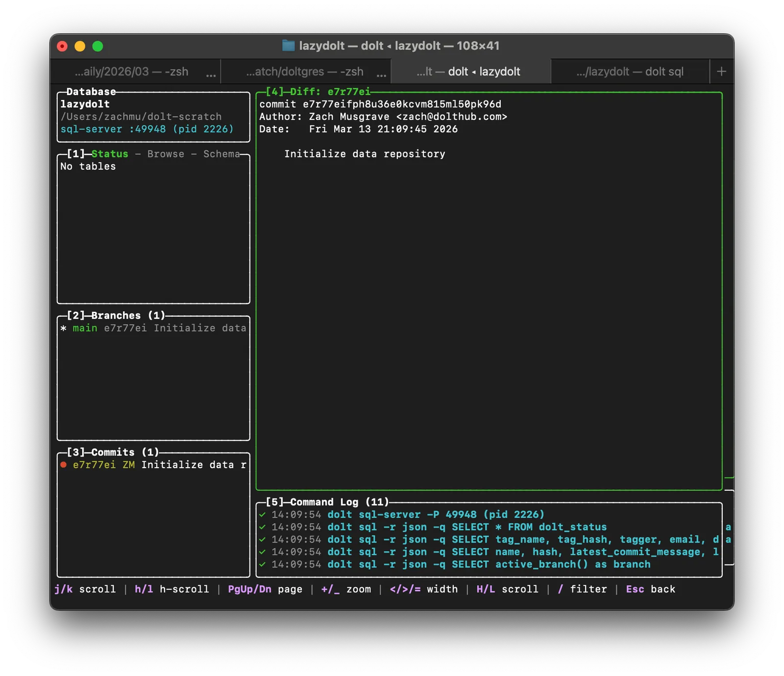The width and height of the screenshot is (784, 676).
Task: Click the ellipsis on the aily/2026/03 tab
Action: tap(211, 75)
